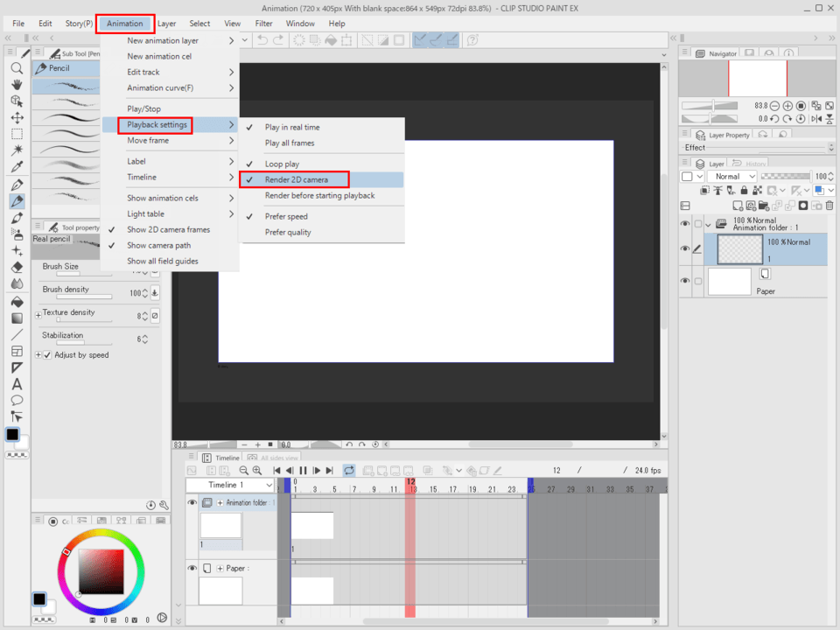Select the Move layer tool
This screenshot has width=840, height=630.
pyautogui.click(x=17, y=118)
